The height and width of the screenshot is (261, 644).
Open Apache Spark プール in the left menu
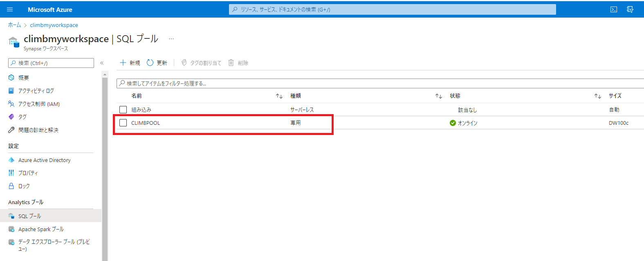pos(41,229)
